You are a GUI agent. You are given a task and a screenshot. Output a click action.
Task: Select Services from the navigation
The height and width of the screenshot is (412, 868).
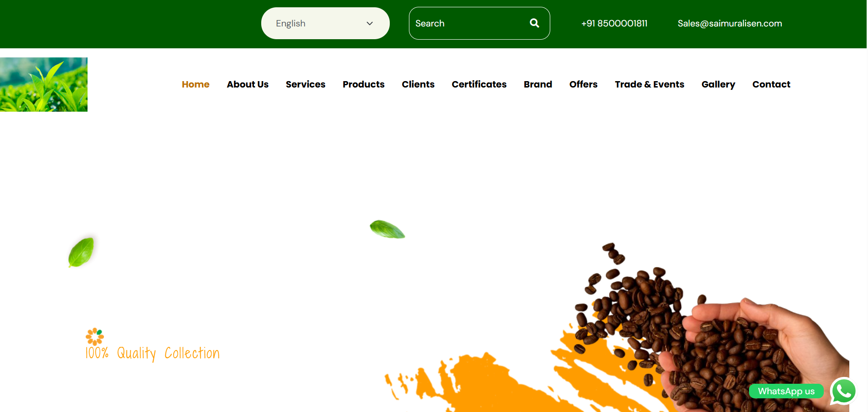click(305, 84)
